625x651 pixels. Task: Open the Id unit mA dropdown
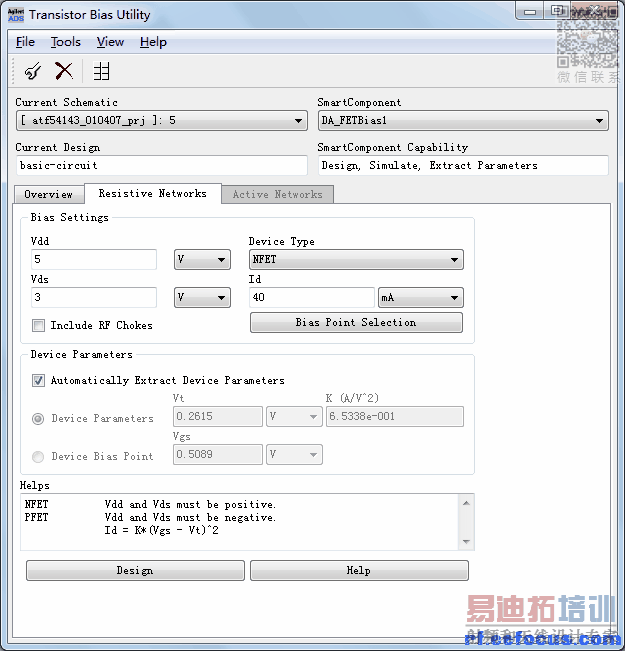pyautogui.click(x=421, y=297)
